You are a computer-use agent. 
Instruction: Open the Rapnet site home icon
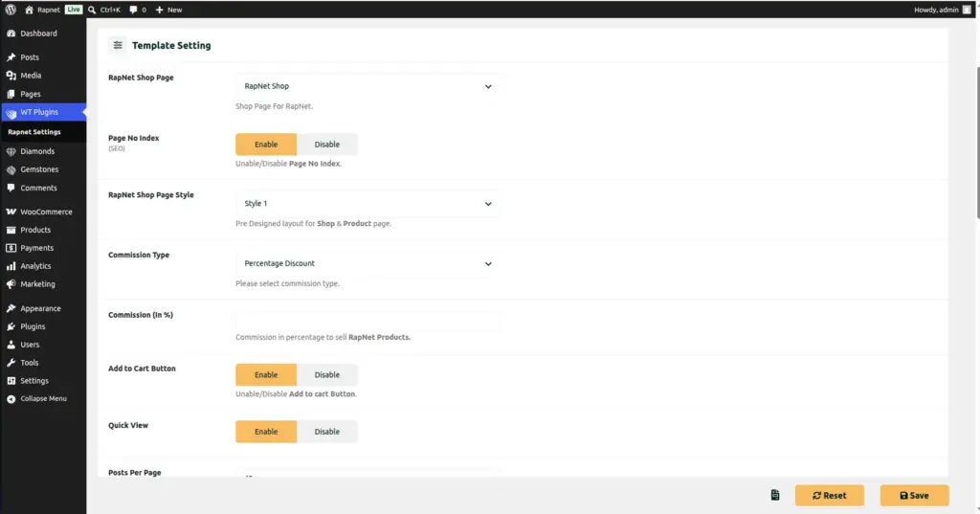click(x=29, y=10)
